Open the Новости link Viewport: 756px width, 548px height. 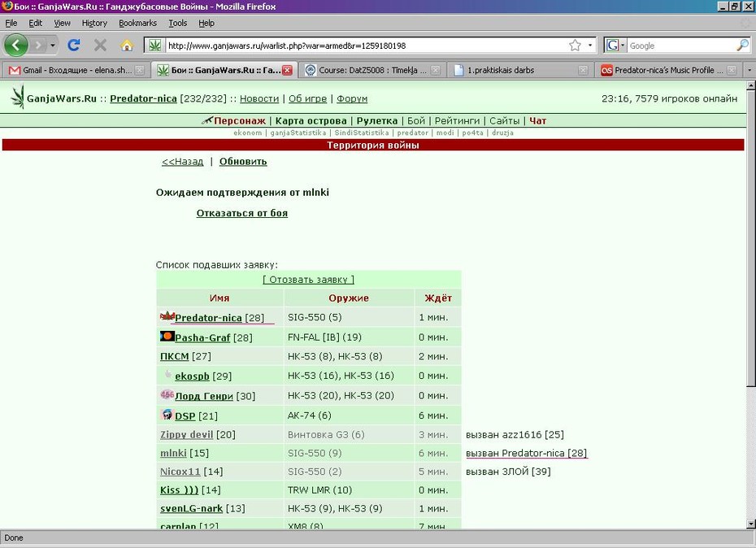(259, 98)
